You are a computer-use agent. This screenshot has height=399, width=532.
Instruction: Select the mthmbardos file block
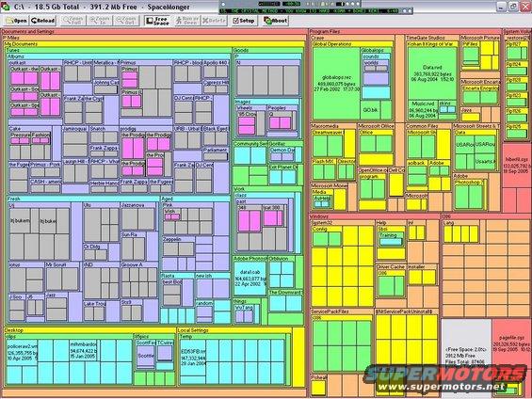83,350
